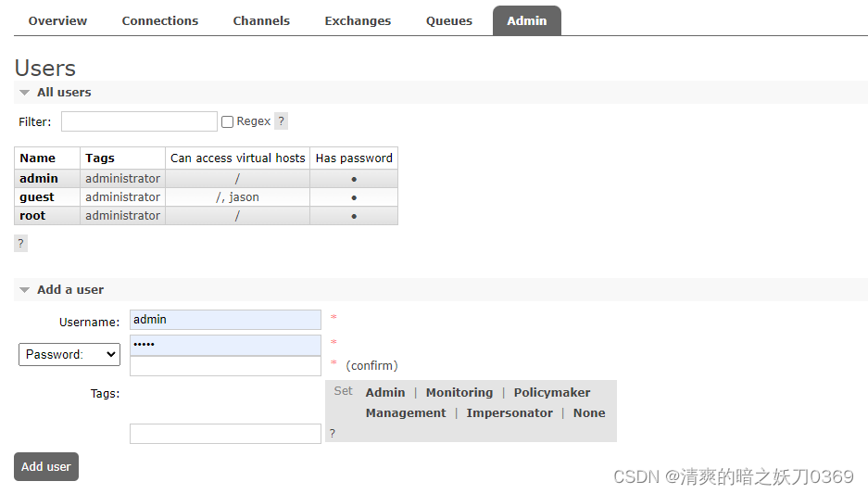
Task: Click the Filter input field
Action: point(139,121)
